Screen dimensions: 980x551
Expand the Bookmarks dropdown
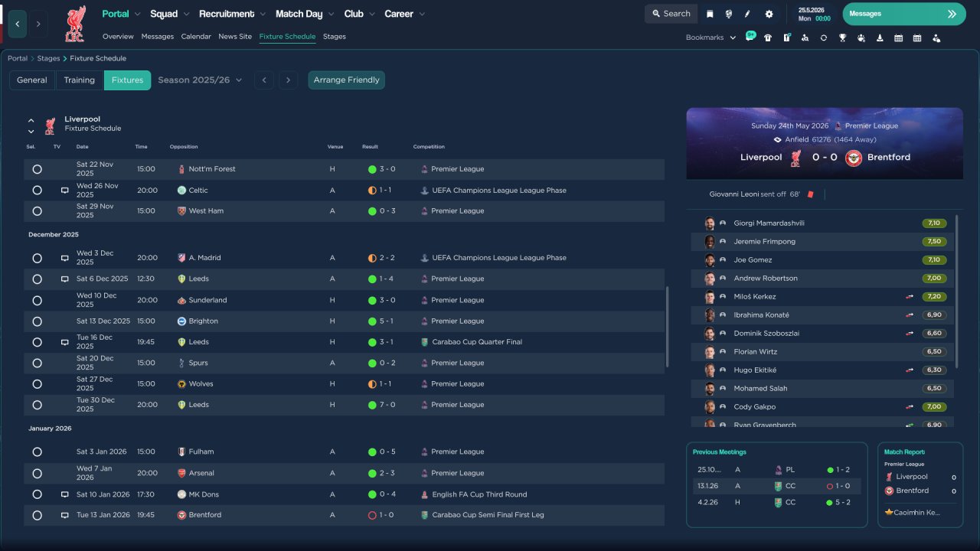(710, 37)
